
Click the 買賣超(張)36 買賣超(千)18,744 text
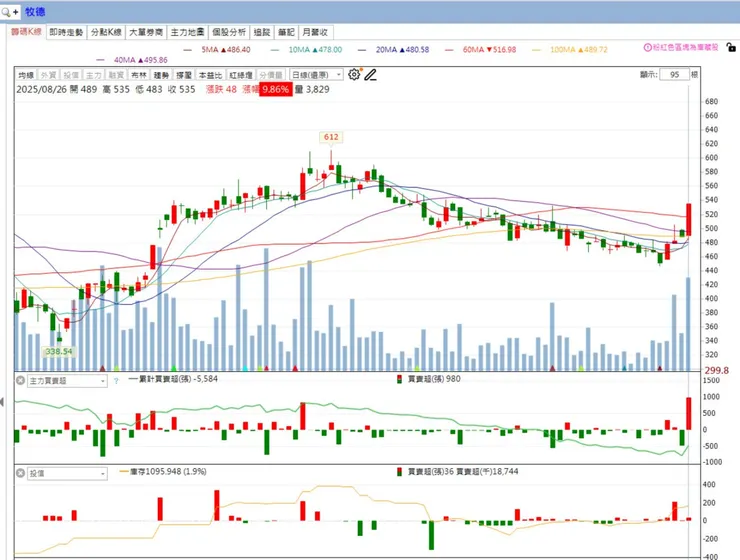point(463,471)
